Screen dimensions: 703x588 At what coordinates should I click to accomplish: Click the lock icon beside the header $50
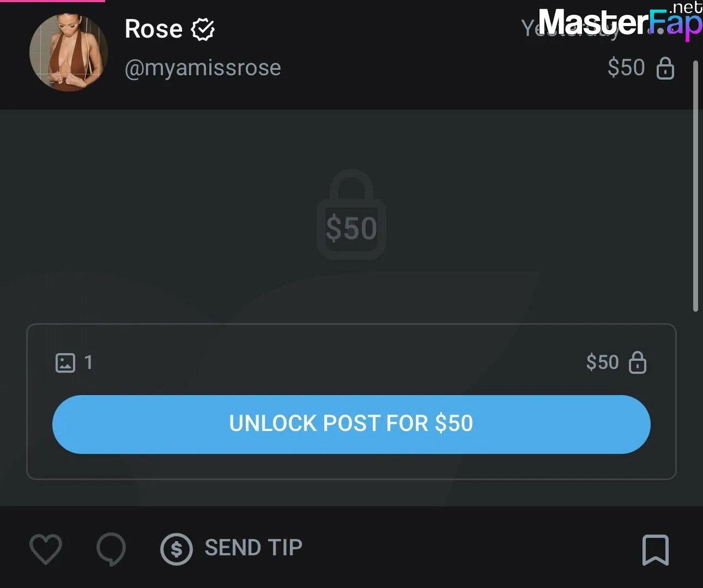(665, 68)
